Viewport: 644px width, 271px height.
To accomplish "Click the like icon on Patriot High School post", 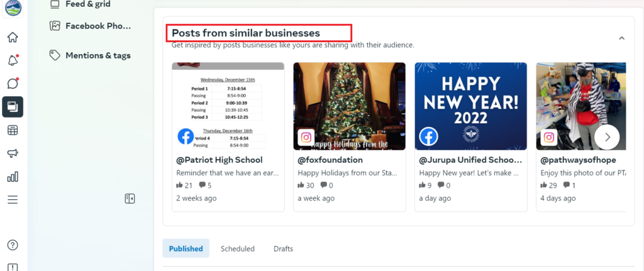I will (x=179, y=185).
